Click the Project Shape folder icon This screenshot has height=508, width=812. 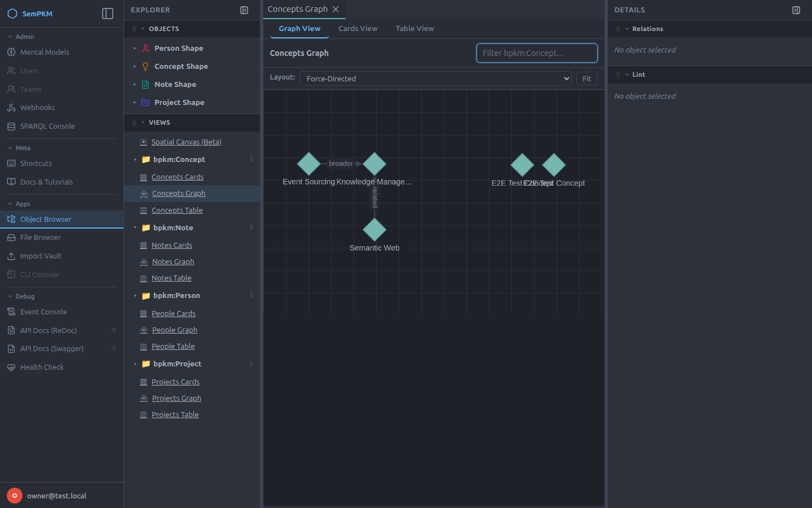(x=145, y=103)
